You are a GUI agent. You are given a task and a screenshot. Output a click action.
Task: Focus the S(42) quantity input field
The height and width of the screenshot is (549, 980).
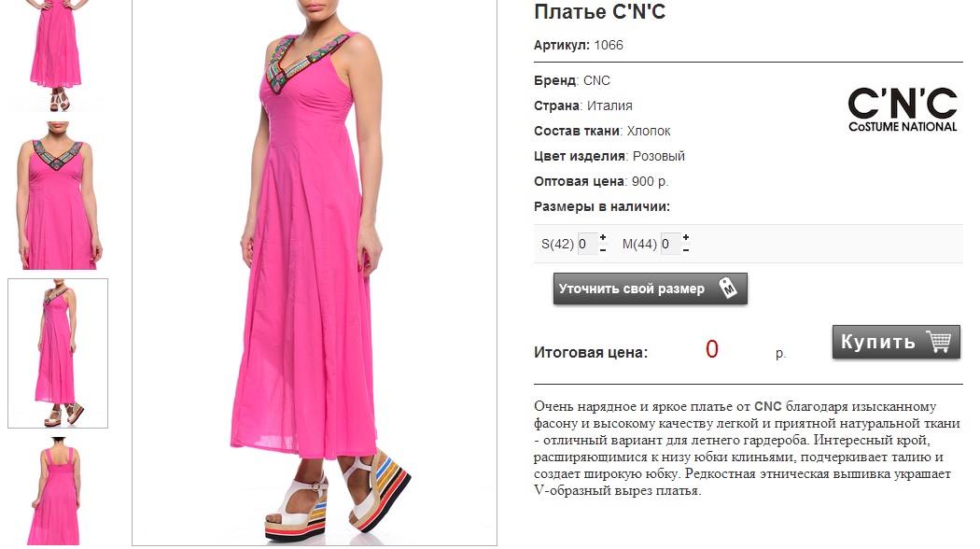click(x=587, y=244)
